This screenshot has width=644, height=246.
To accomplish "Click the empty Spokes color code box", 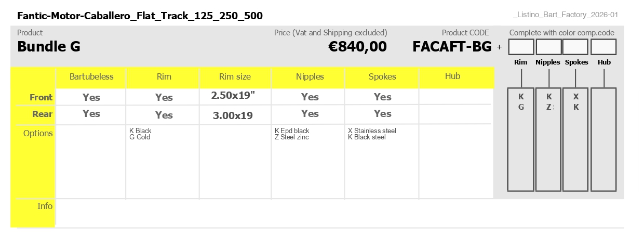I will click(x=576, y=47).
